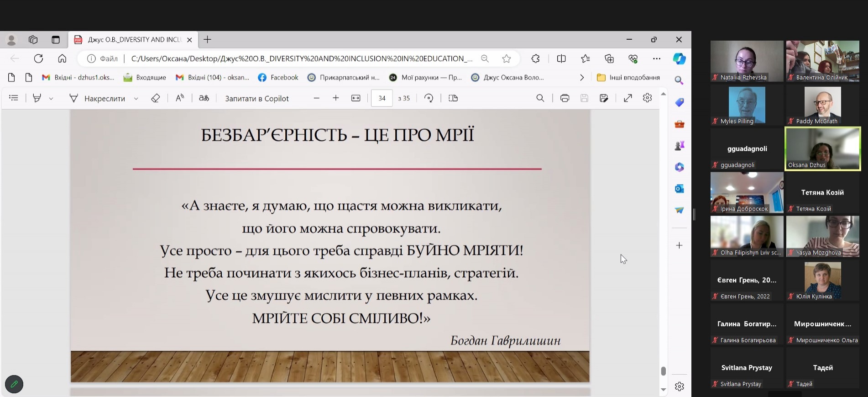Toggle Fit to width view
The width and height of the screenshot is (868, 397).
coord(356,98)
